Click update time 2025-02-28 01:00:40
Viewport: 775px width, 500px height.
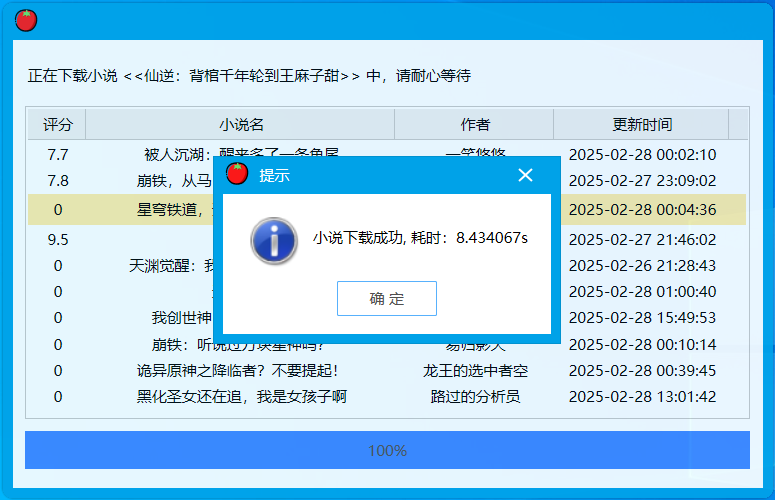click(x=642, y=292)
